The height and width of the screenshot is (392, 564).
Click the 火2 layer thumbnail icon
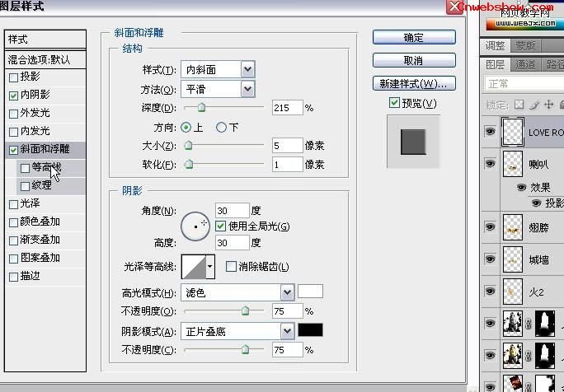coord(515,292)
